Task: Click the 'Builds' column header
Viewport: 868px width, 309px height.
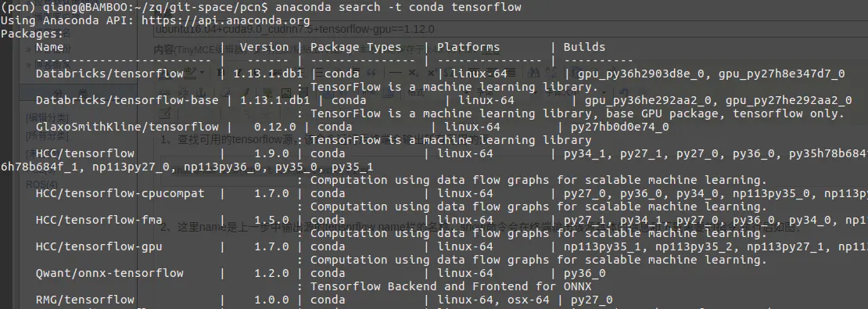Action: coord(585,47)
